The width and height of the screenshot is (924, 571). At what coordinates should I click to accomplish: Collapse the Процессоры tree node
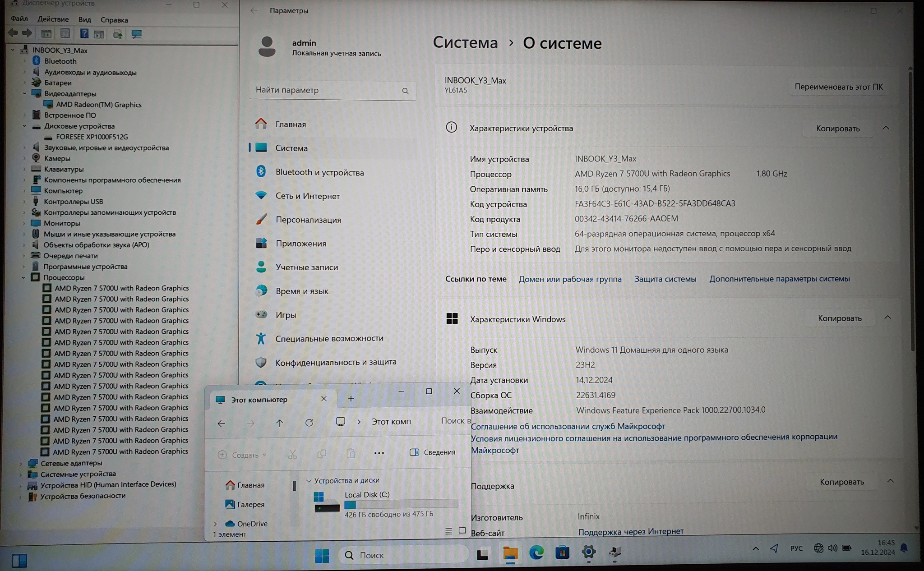click(23, 277)
